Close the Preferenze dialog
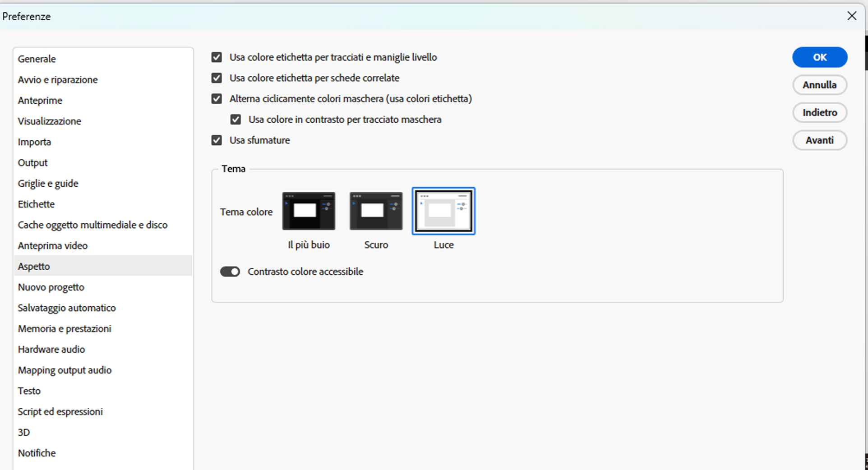 [852, 16]
